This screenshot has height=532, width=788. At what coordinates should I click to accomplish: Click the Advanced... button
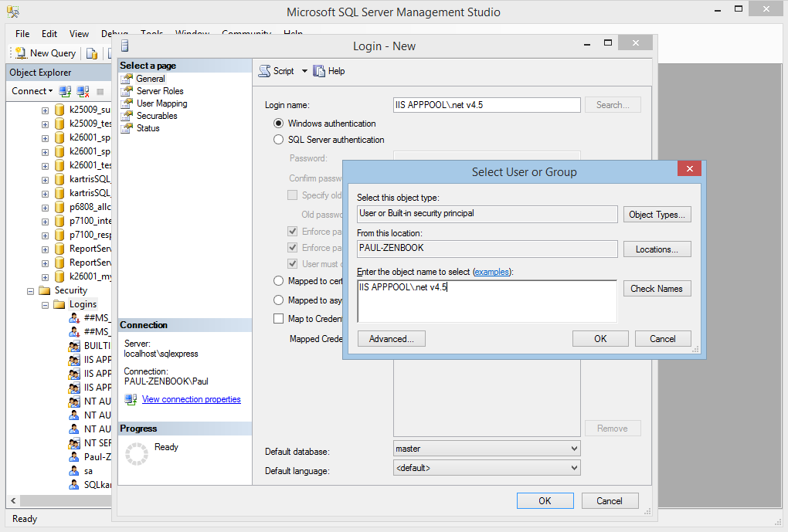click(x=392, y=339)
